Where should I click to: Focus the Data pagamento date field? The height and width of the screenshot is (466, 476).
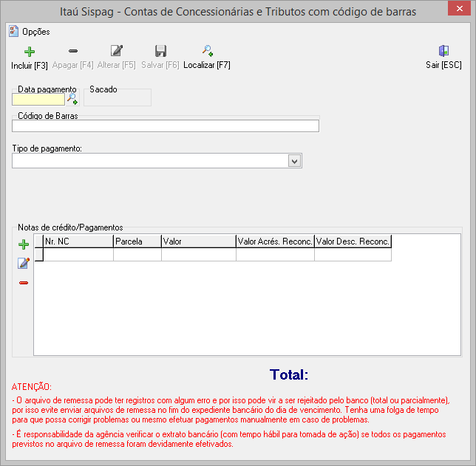click(38, 100)
